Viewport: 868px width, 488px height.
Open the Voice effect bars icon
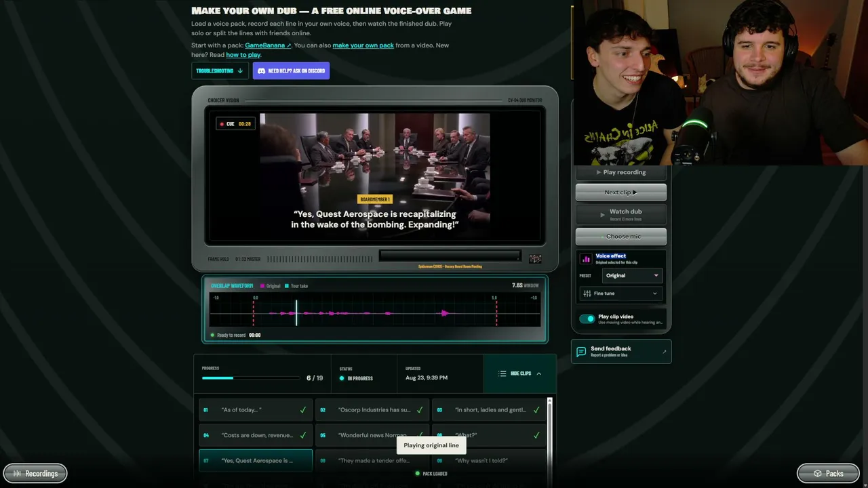pos(586,259)
